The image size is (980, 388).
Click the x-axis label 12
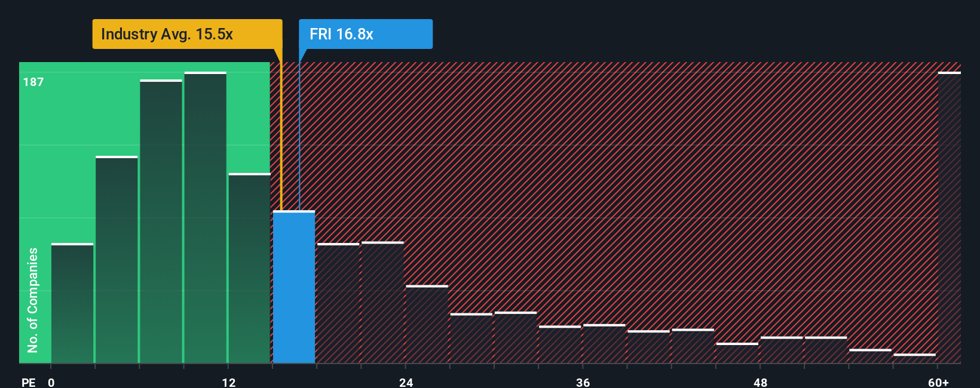(229, 382)
